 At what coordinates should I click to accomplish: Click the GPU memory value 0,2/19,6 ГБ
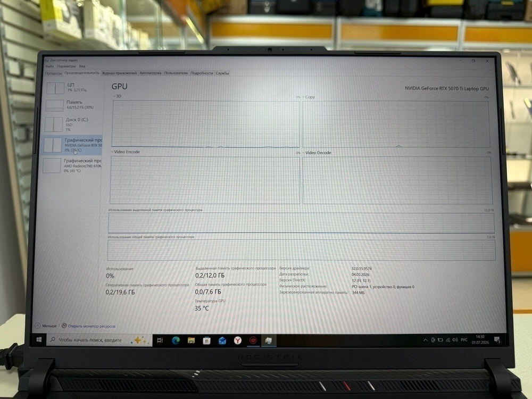[120, 292]
